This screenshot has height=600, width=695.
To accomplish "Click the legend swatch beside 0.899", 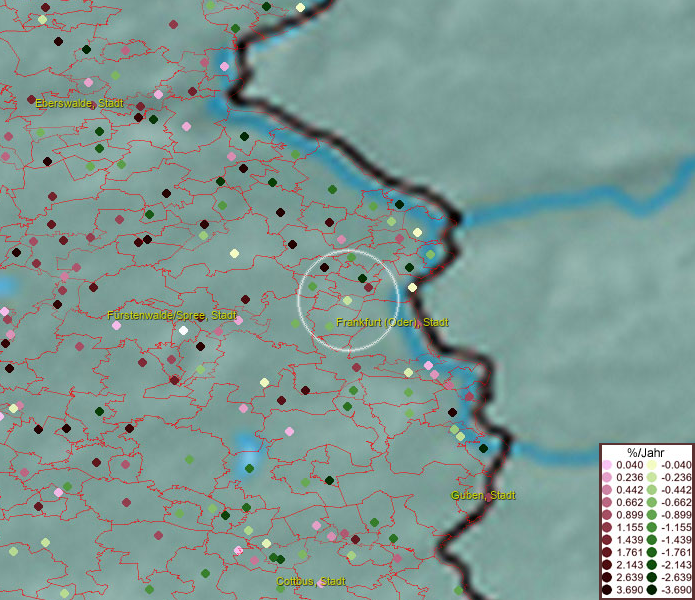I will (x=607, y=515).
